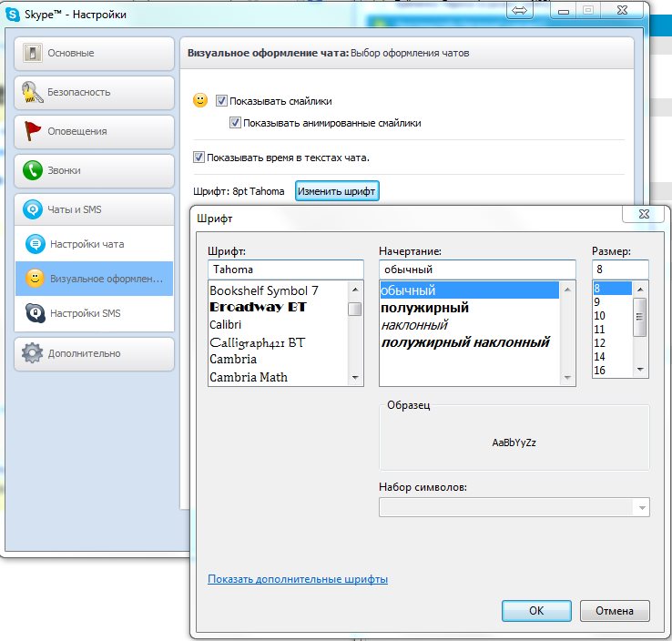Screen dimensions: 672x641
Task: Select наклонный font style
Action: [470, 325]
